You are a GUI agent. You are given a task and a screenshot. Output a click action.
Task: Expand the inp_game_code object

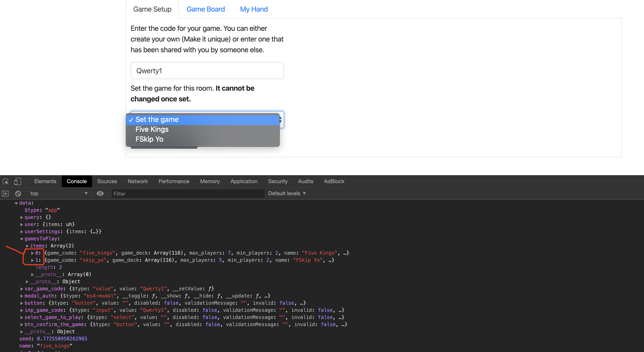click(22, 310)
